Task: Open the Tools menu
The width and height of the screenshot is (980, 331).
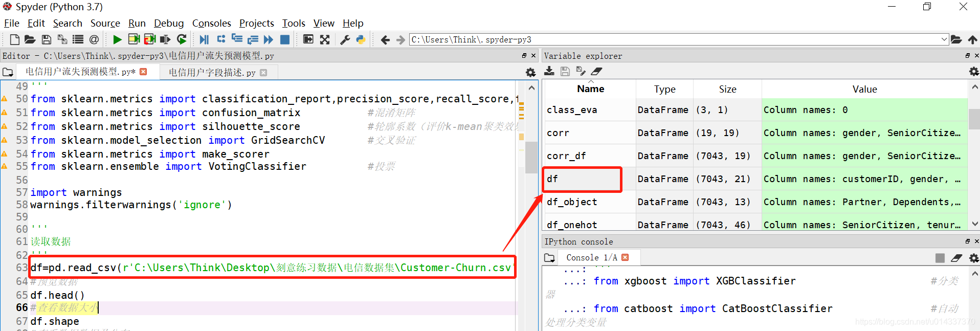Action: pyautogui.click(x=294, y=23)
